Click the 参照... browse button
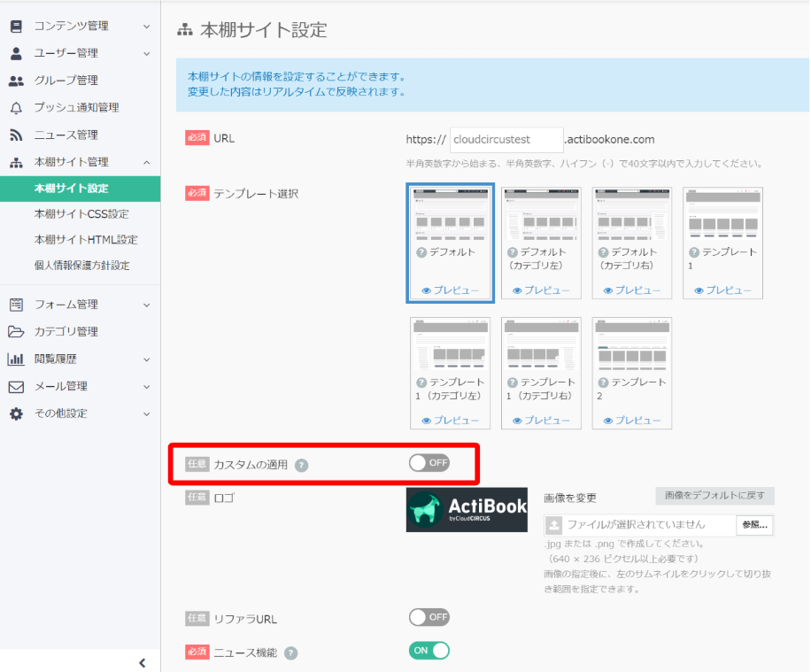Viewport: 811px width, 672px height. [755, 525]
